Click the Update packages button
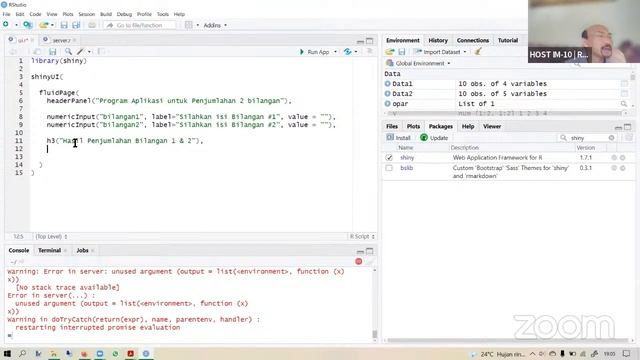The height and width of the screenshot is (360, 640). coord(434,138)
